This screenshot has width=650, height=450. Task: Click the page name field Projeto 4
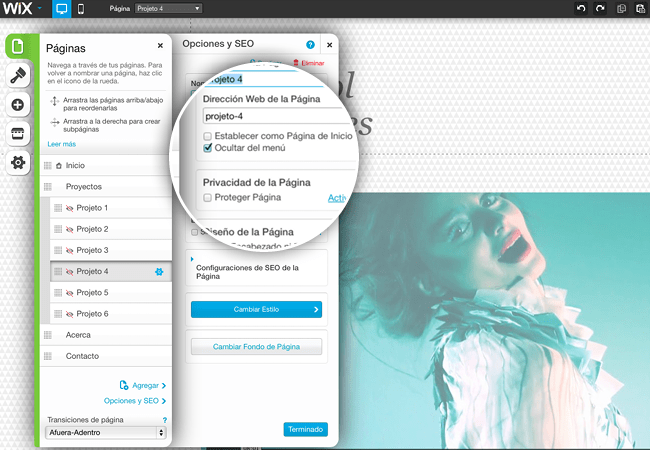[265, 79]
